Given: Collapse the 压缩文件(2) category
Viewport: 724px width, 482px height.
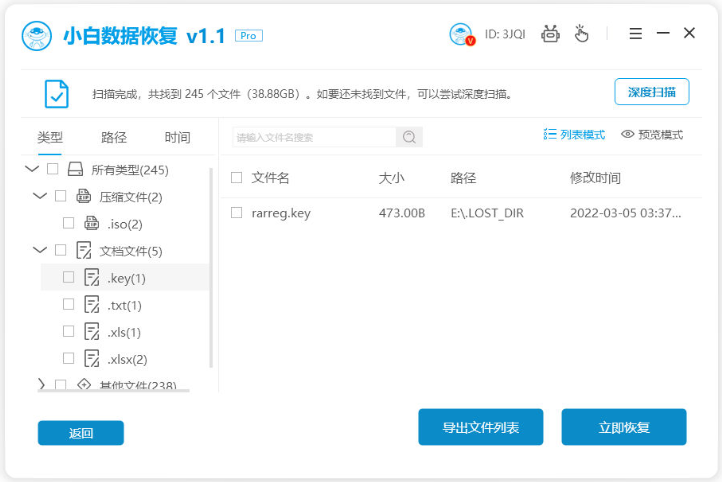Looking at the screenshot, I should coord(40,197).
